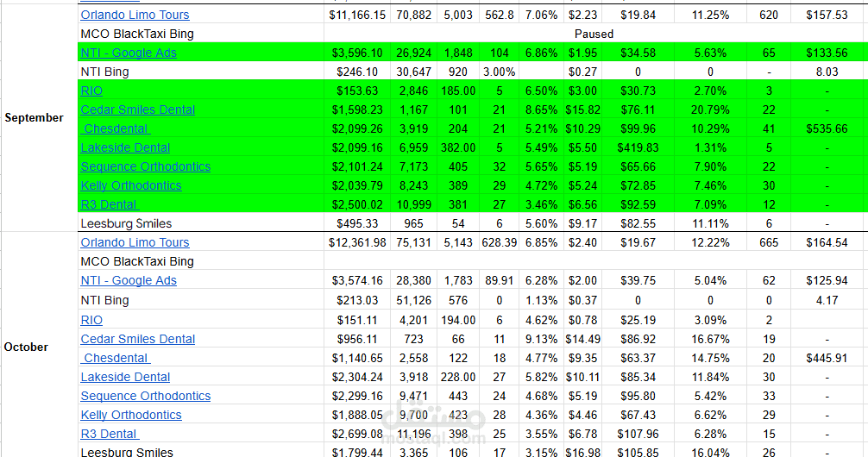868x457 pixels.
Task: Open October Sequence Orthodontics link
Action: [146, 396]
